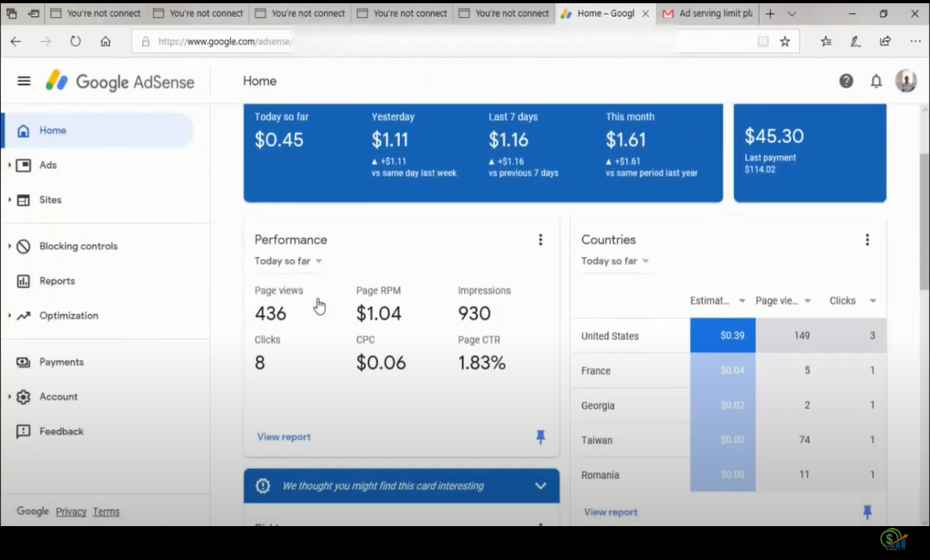Viewport: 930px width, 560px height.
Task: Pin the Performance card
Action: [540, 437]
